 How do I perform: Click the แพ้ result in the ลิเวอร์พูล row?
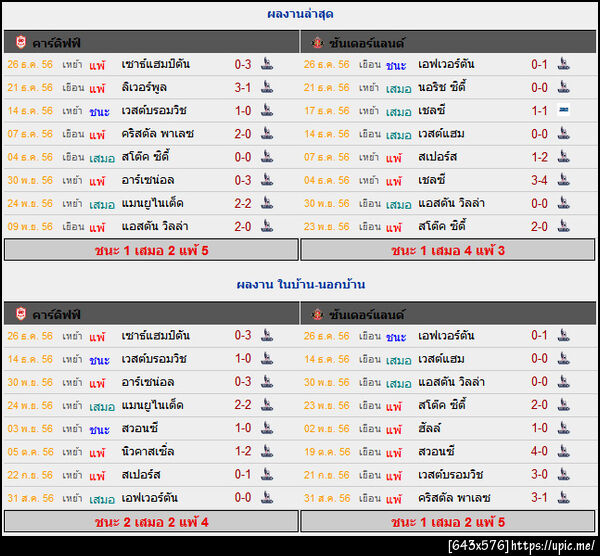[97, 88]
